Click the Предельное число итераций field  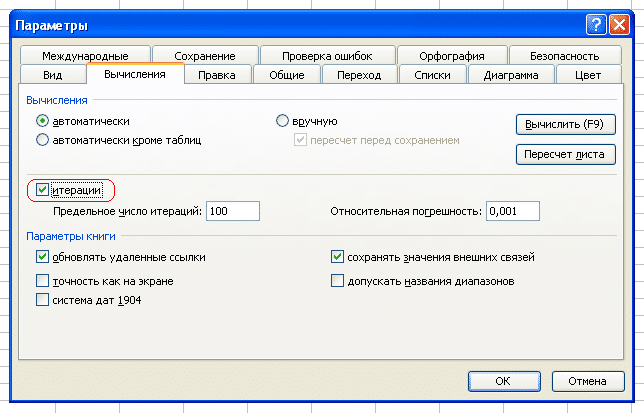(233, 211)
